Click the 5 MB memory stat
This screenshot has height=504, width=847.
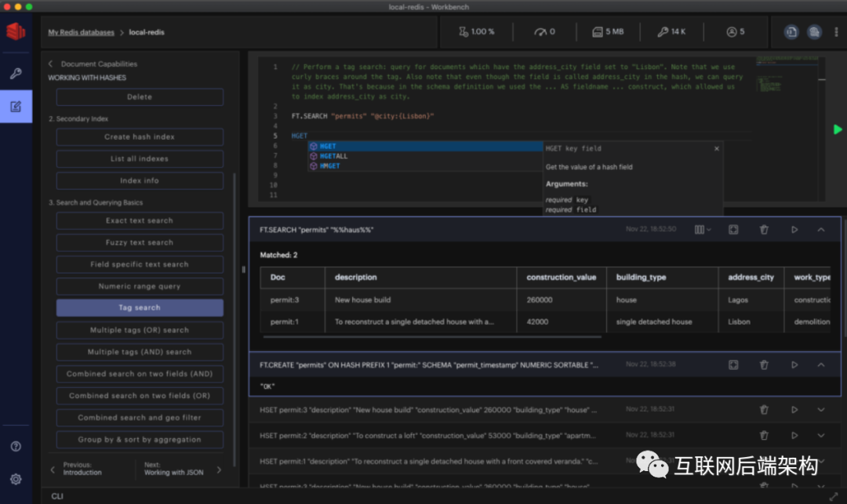click(x=608, y=32)
